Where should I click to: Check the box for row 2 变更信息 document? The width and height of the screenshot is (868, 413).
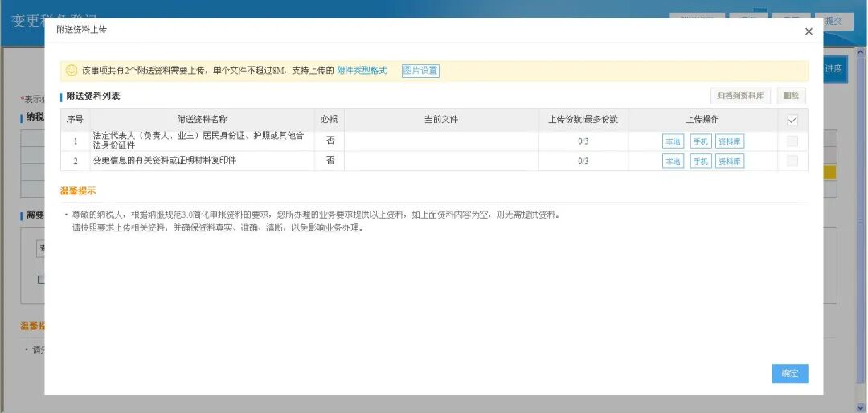[792, 161]
